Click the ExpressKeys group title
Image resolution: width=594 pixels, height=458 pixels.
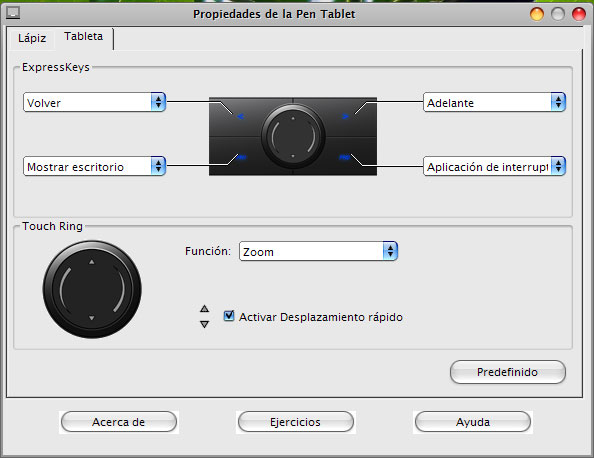tap(56, 67)
